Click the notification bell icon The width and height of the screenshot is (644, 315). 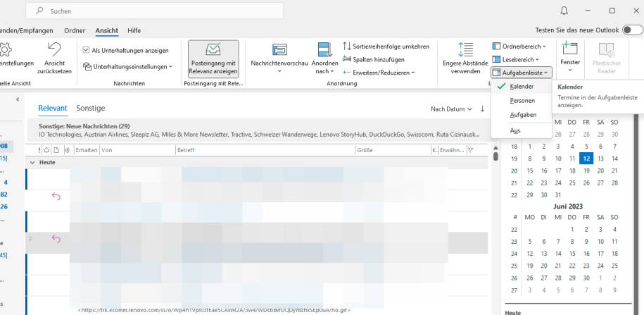pyautogui.click(x=564, y=11)
